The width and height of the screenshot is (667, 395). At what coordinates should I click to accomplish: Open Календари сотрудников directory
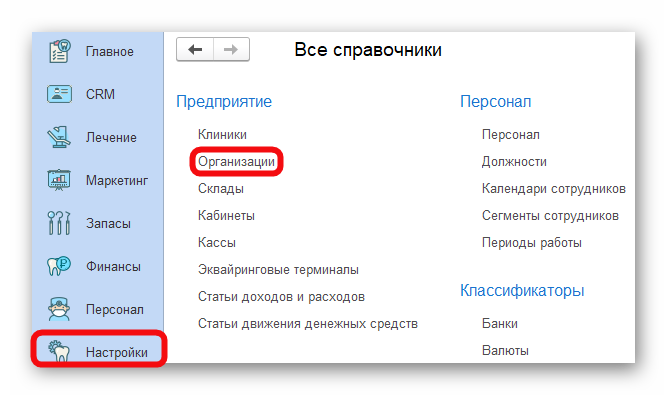point(553,188)
